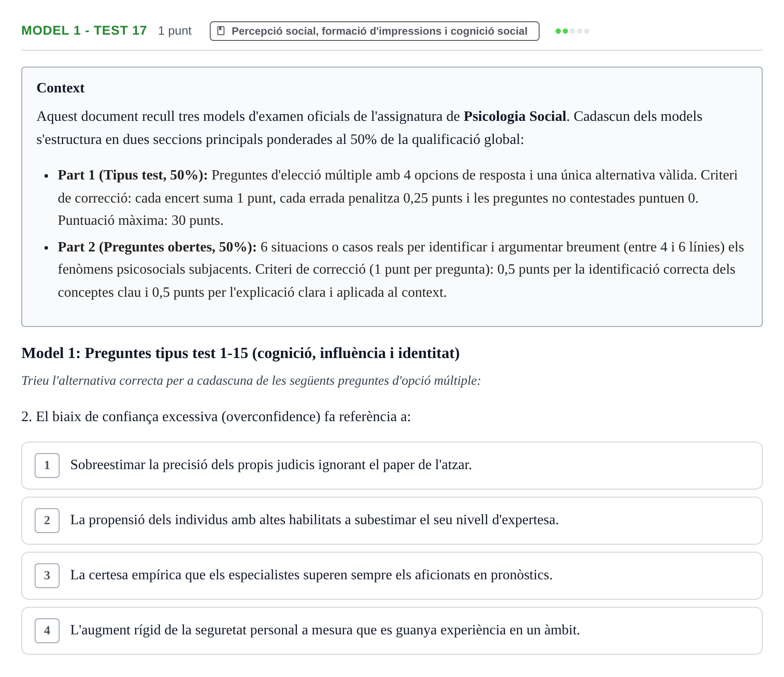
Task: Click the bold text 'Psicologia Social'
Action: [515, 116]
